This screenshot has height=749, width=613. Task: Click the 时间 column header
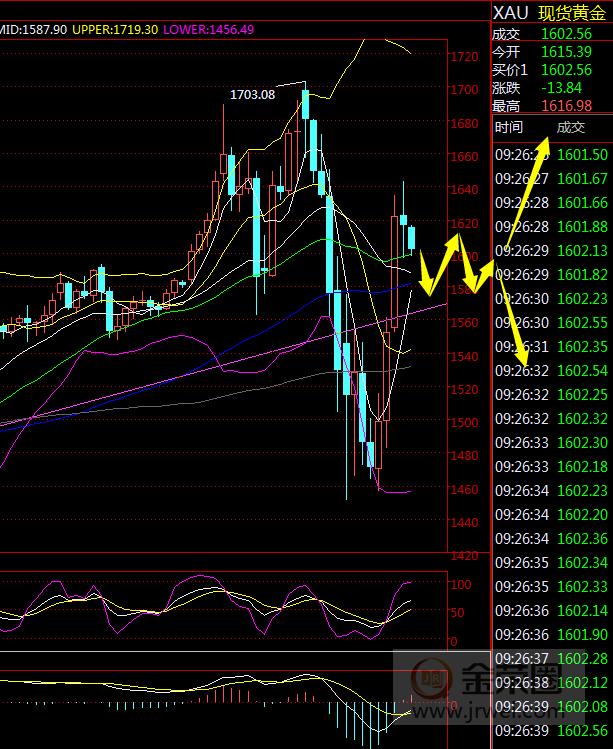(x=509, y=127)
